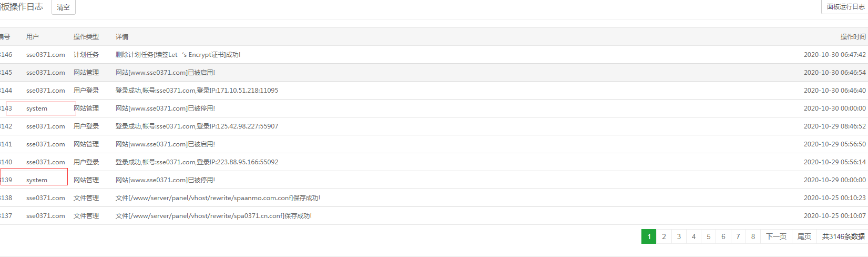
Task: Select log row with IP 171.10.51.218
Action: (434, 91)
